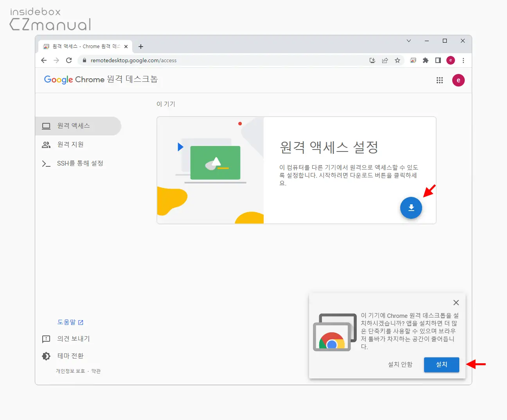Screen dimensions: 507x420
Task: Click the 이 기기 section label
Action: coord(166,104)
